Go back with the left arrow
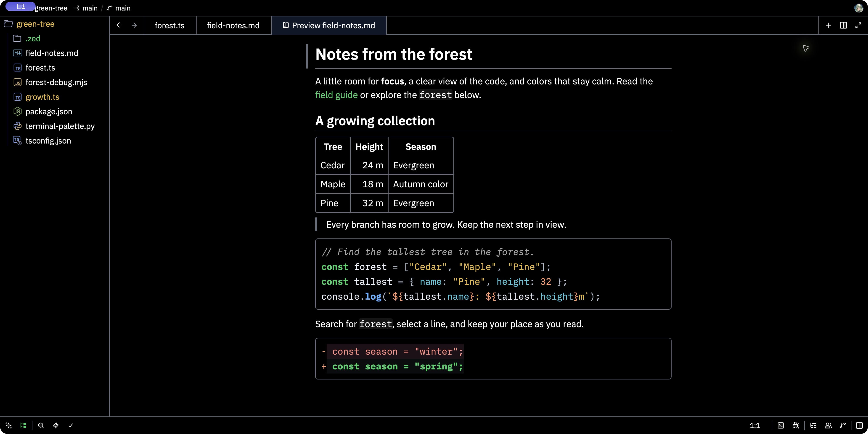Screen dimensions: 868x434 [119, 25]
